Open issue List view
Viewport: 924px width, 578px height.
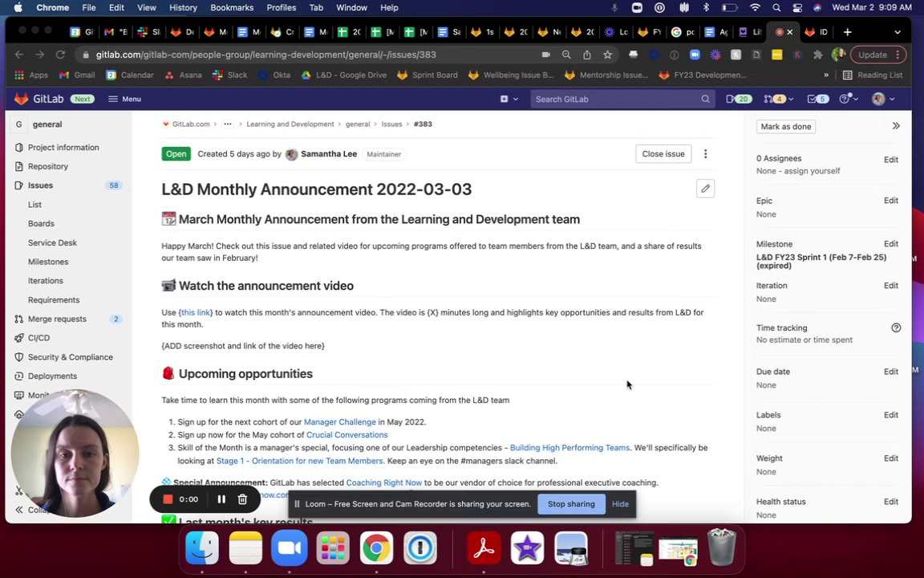pyautogui.click(x=34, y=205)
